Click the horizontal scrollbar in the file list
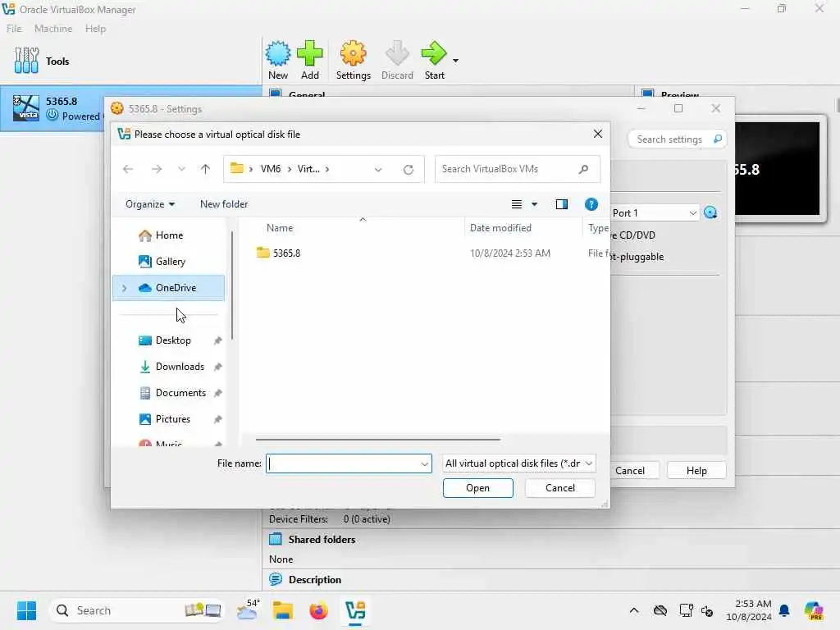The height and width of the screenshot is (630, 840). tap(377, 440)
